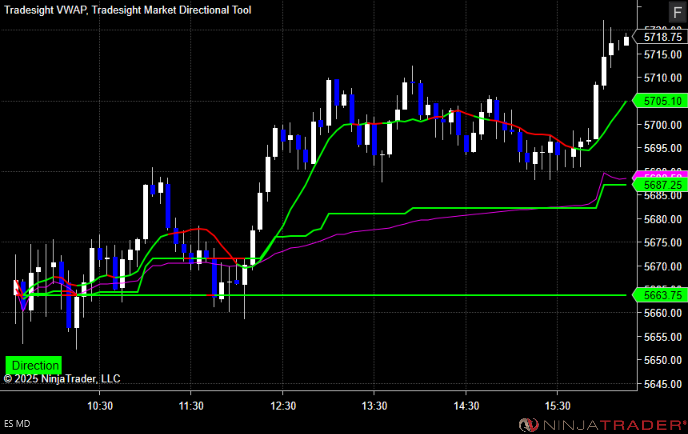Viewport: 688px width, 434px height.
Task: Click the 5715.00 price axis label
Action: click(x=663, y=54)
